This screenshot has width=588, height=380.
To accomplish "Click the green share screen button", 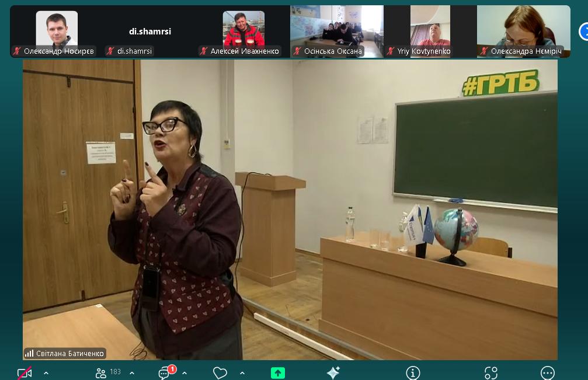I will (278, 373).
